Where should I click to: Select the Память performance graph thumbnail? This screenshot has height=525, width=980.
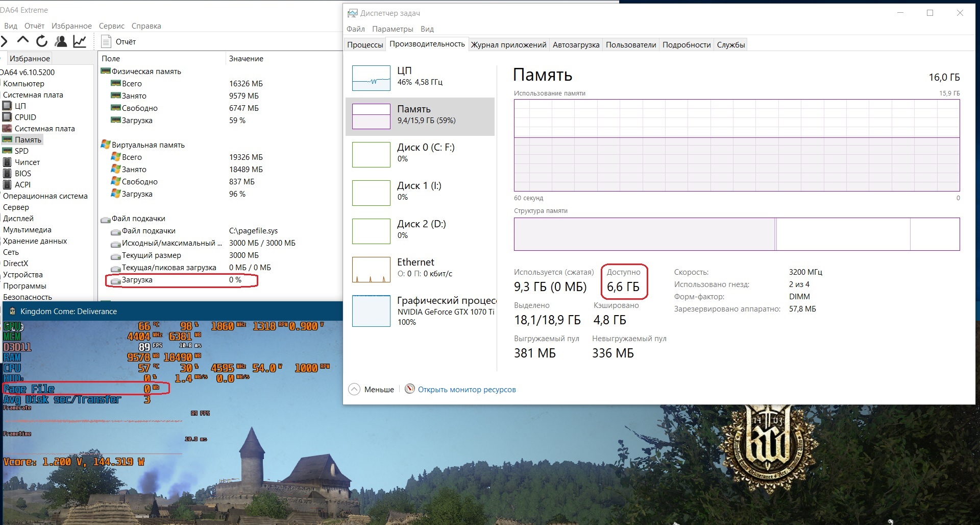pyautogui.click(x=371, y=116)
